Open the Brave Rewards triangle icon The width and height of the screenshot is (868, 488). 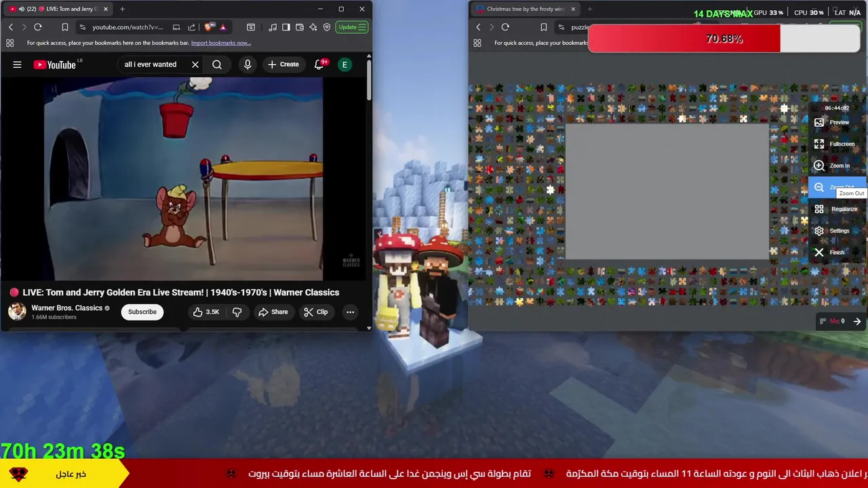pos(222,27)
